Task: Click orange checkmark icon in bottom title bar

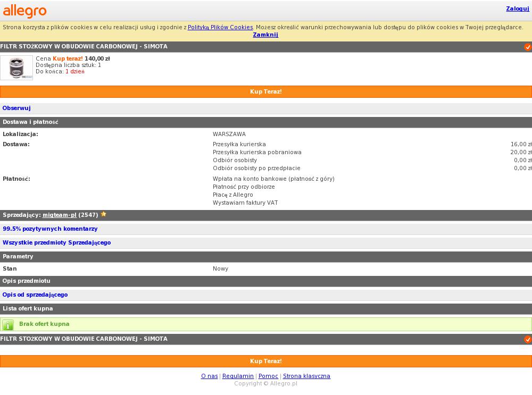Action: pos(528,339)
